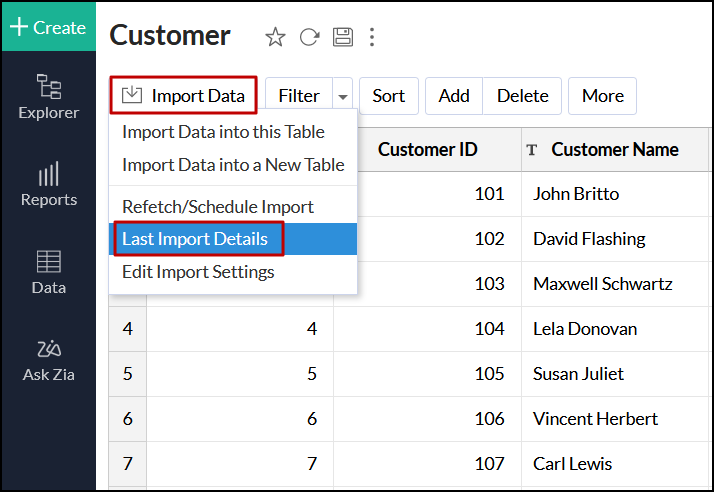Open the Explorer sidebar icon

click(48, 96)
